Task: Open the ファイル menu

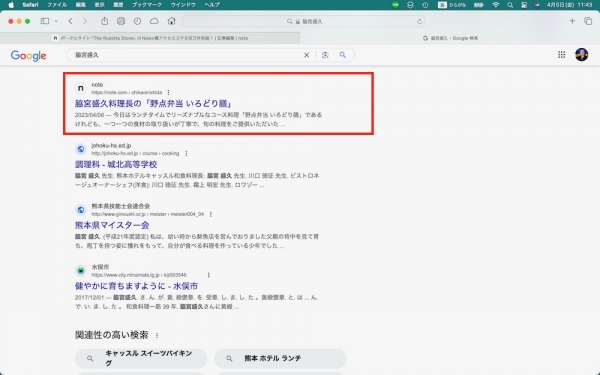Action: [x=57, y=5]
